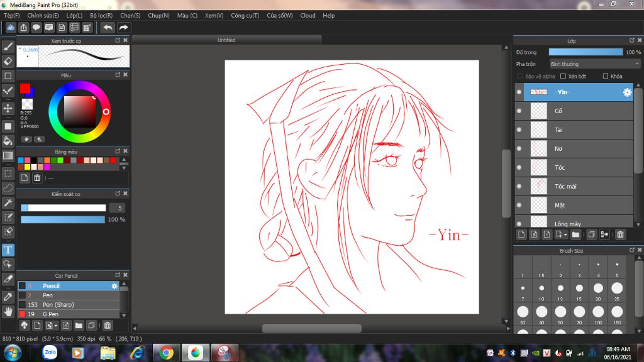The height and width of the screenshot is (362, 644).
Task: Toggle visibility of the Nơ layer
Action: (x=519, y=148)
